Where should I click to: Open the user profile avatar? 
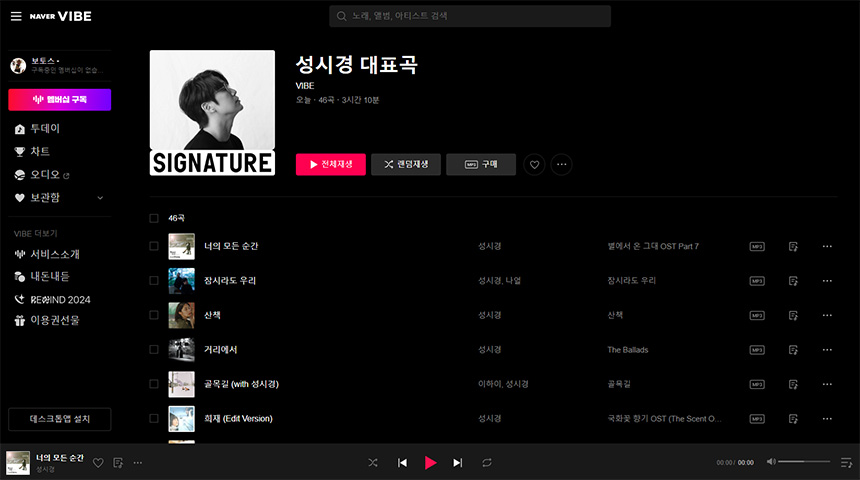(x=18, y=66)
